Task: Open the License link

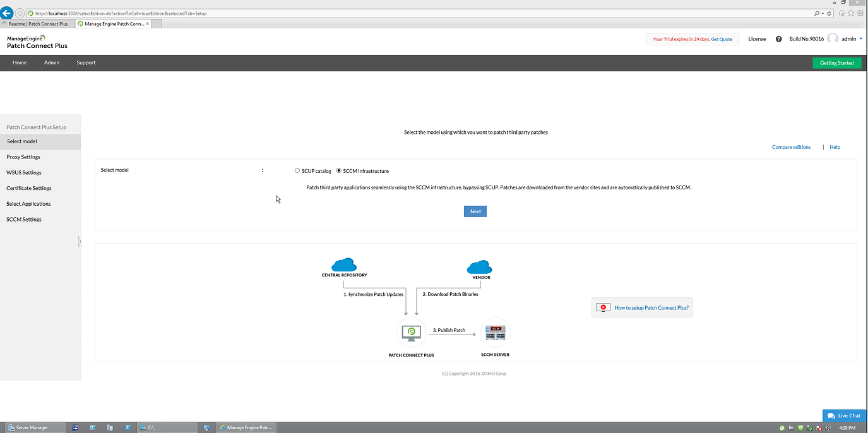Action: 757,39
